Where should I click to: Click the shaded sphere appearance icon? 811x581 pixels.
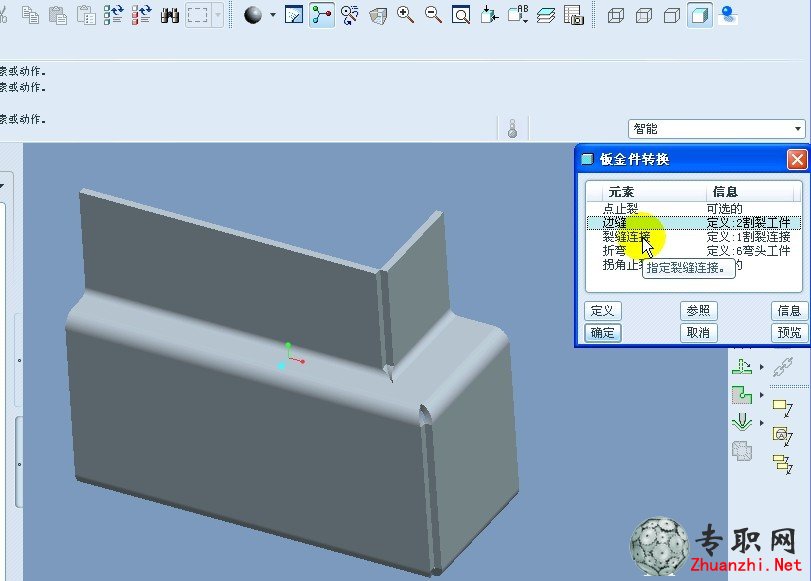(x=253, y=15)
